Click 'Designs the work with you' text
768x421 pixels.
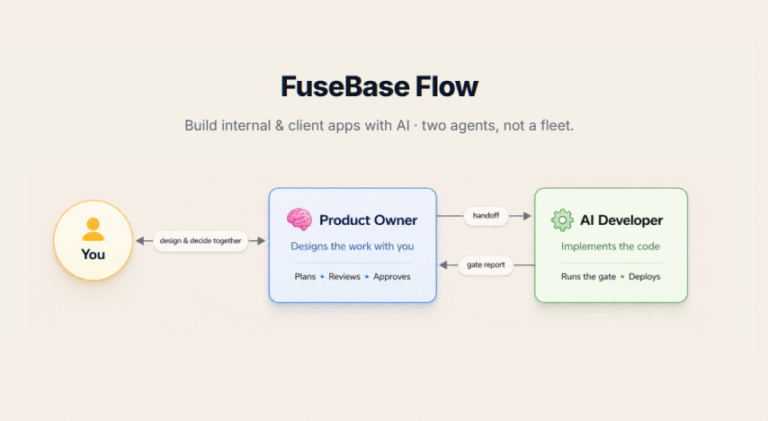click(x=352, y=246)
